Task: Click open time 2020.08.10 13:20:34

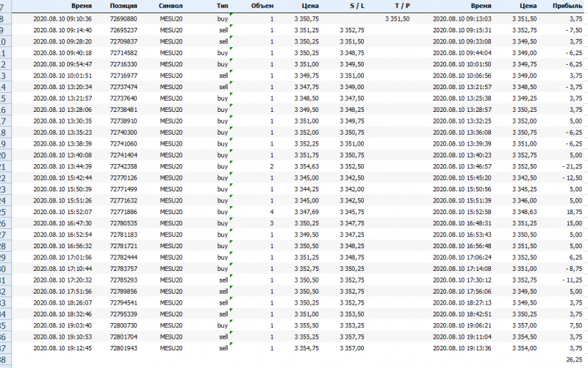Action: (62, 87)
